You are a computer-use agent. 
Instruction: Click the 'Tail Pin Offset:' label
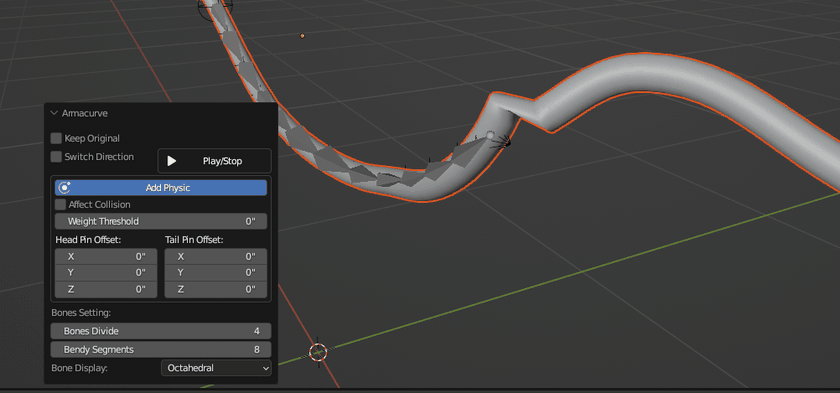click(194, 240)
